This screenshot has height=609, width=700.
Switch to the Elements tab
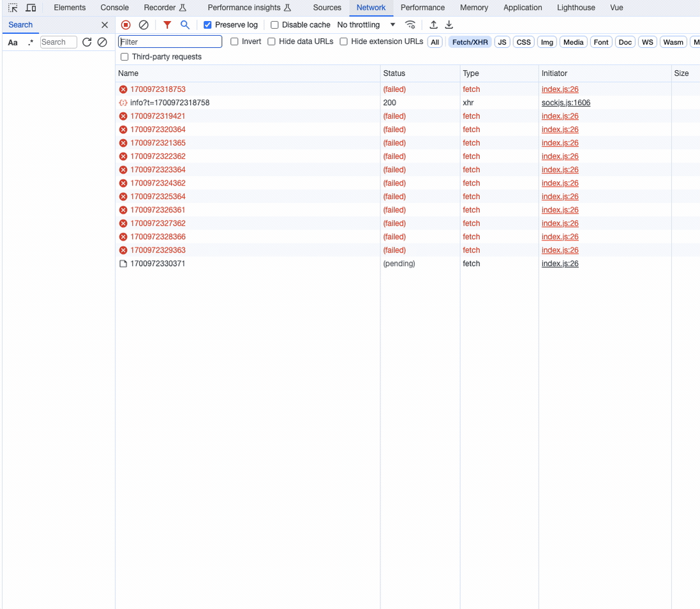click(70, 8)
